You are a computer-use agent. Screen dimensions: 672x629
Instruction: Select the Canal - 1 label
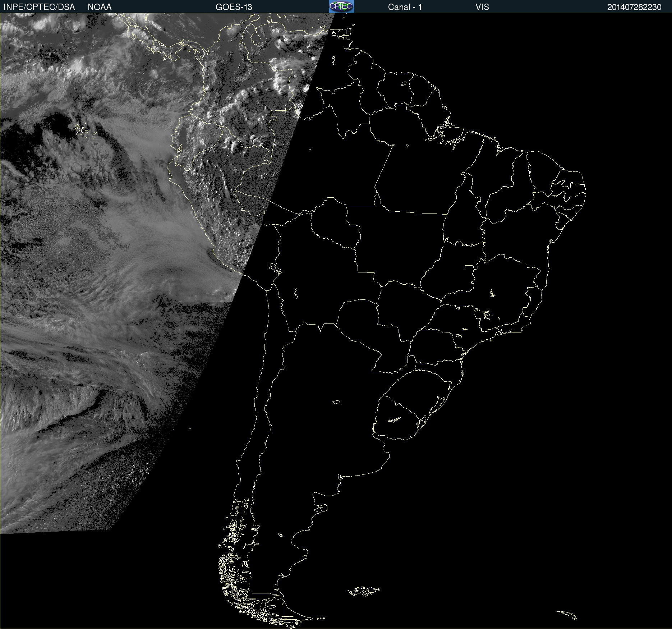405,7
